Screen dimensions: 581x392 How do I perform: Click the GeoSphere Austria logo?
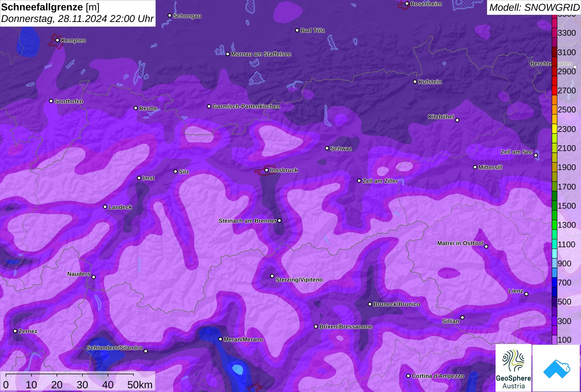pos(513,368)
